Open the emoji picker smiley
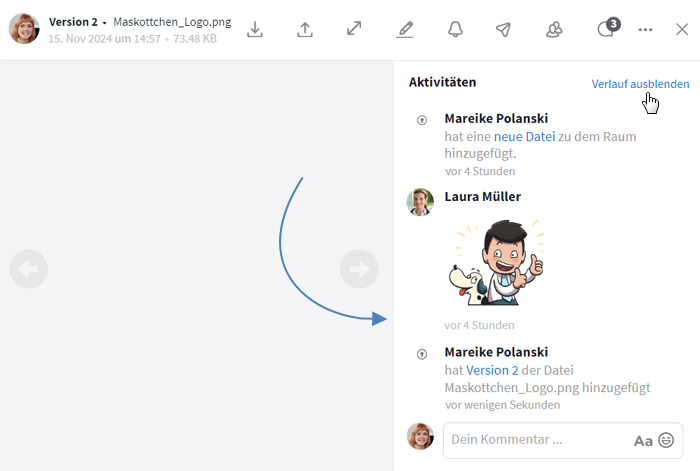This screenshot has width=700, height=471. [666, 440]
